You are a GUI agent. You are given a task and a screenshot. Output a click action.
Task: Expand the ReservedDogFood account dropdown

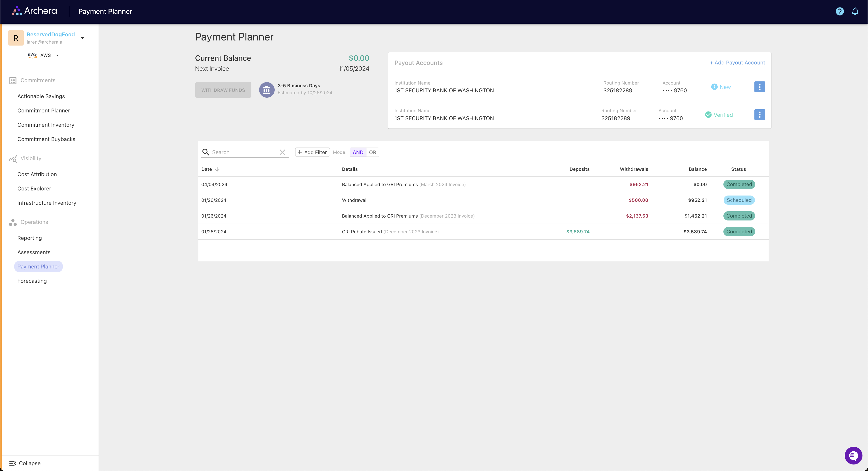83,38
